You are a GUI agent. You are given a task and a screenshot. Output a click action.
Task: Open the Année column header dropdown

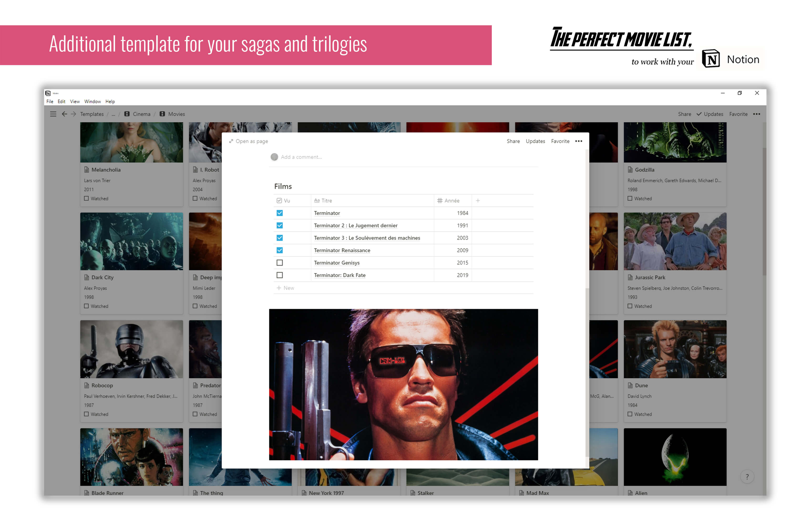tap(452, 200)
